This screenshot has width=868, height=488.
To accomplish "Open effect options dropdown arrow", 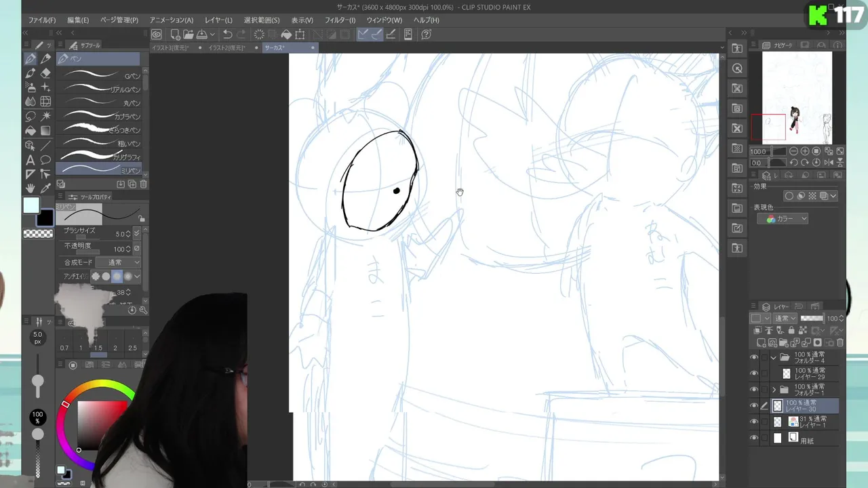I will tap(833, 196).
